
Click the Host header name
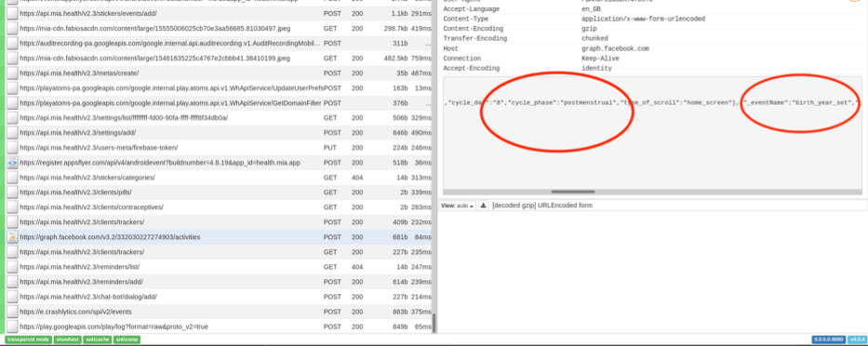click(x=451, y=48)
